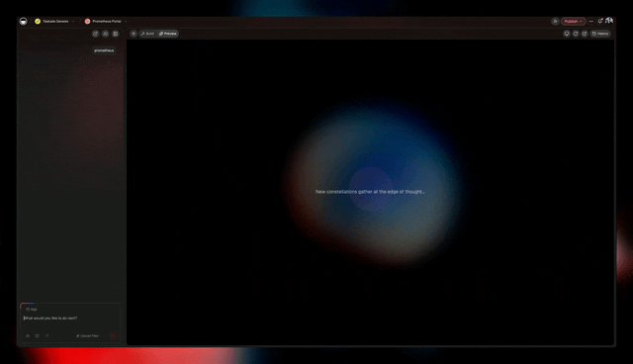Switch to the Build tab
The width and height of the screenshot is (633, 364).
[x=147, y=34]
